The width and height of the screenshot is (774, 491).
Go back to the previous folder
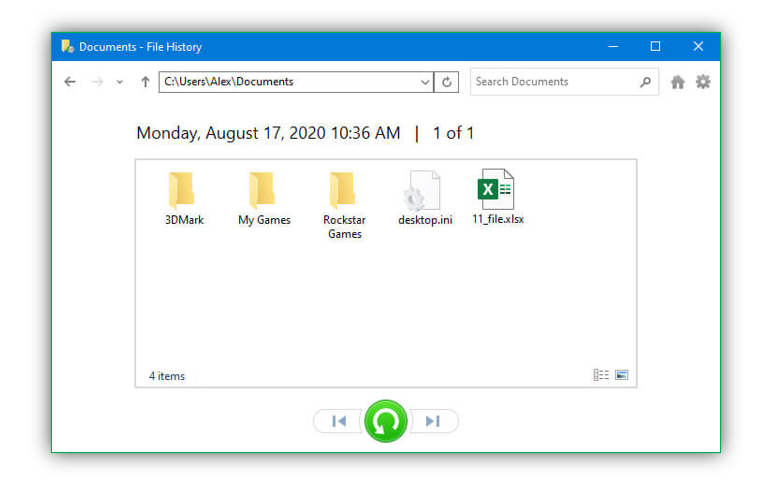(70, 82)
